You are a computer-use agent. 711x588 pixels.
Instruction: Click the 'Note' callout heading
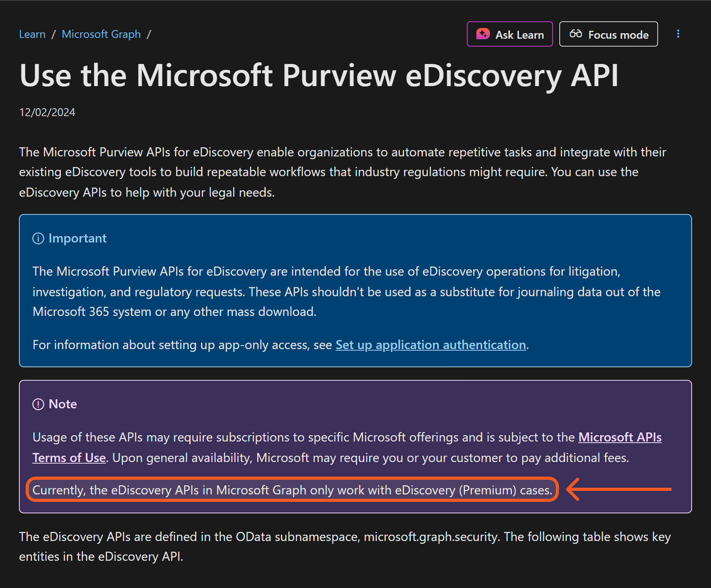coord(63,404)
